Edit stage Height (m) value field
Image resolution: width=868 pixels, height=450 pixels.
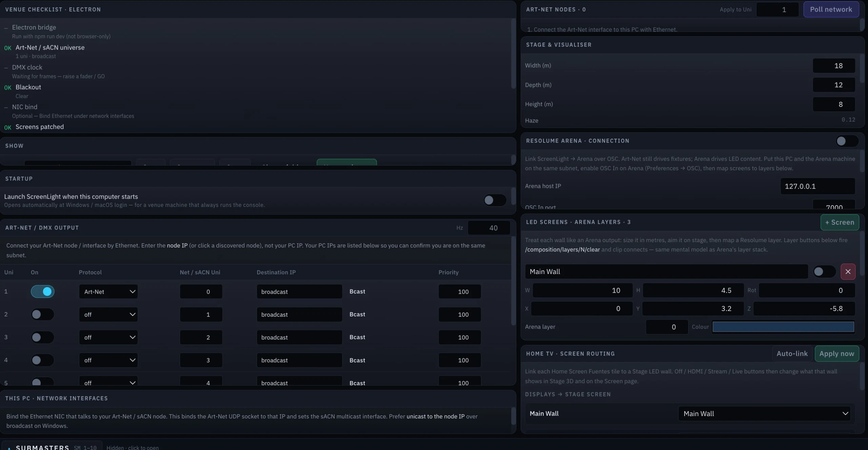click(x=834, y=104)
